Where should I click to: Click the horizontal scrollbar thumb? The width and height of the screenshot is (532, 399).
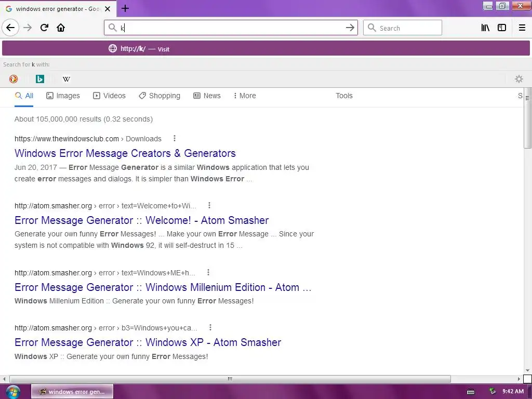[230, 379]
